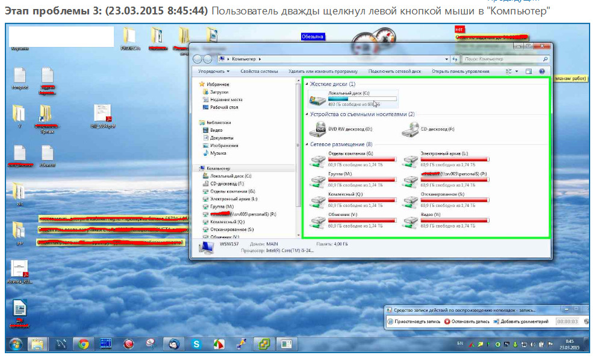
Task: Open the Упорядочить dropdown menu
Action: tap(214, 71)
